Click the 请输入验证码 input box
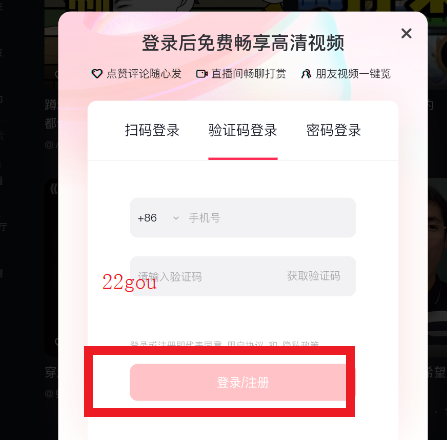Image resolution: width=447 pixels, height=440 pixels. click(x=207, y=276)
